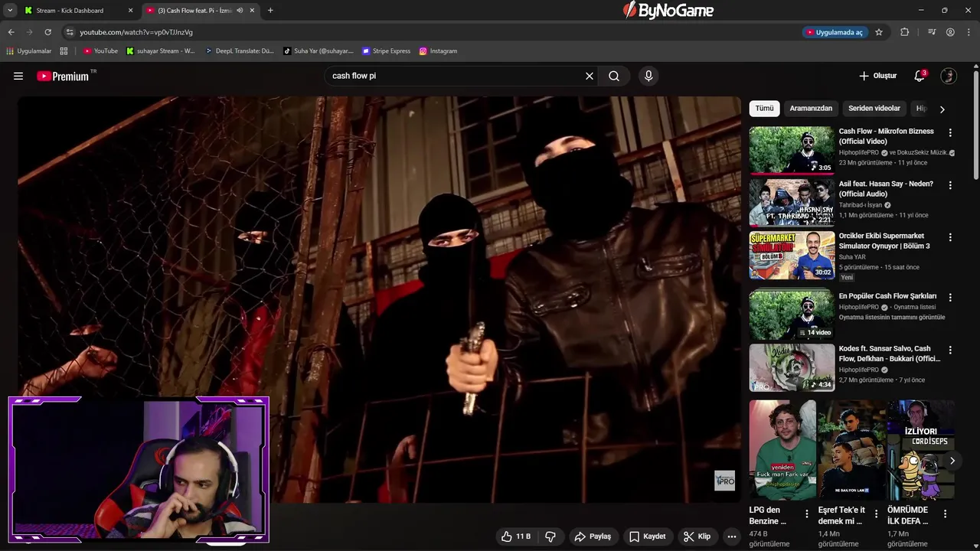The width and height of the screenshot is (980, 551).
Task: Click the magnifier search button
Action: tap(614, 76)
